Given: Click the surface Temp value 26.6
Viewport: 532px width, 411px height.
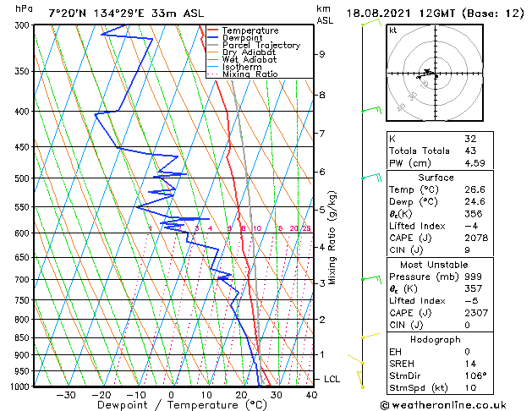Looking at the screenshot, I should (475, 189).
